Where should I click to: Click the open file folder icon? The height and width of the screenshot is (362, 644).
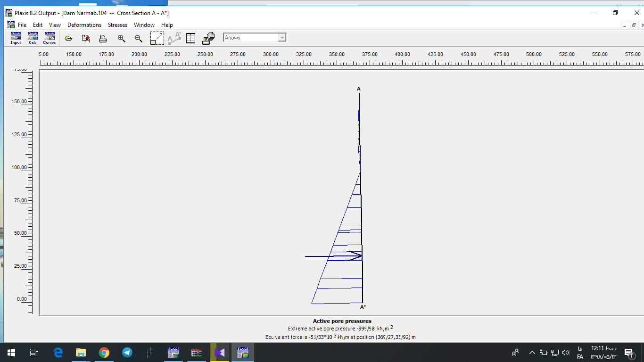click(69, 38)
